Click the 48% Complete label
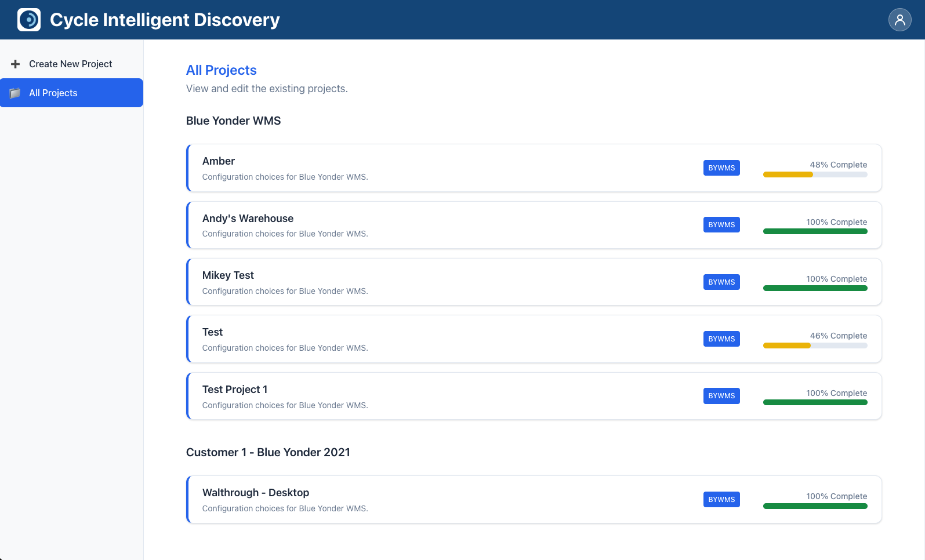925x560 pixels. (x=839, y=165)
